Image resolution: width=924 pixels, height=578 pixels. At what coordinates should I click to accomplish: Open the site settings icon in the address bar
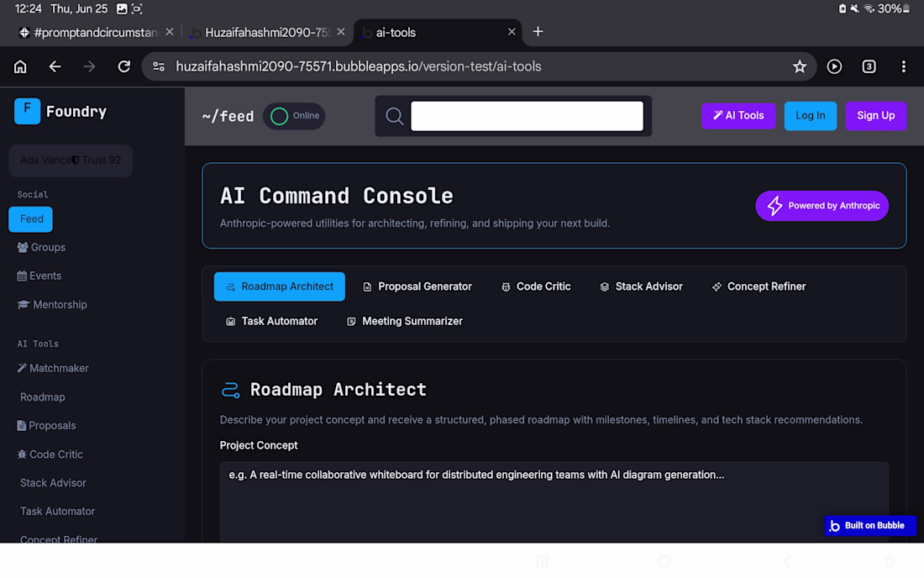(x=159, y=66)
